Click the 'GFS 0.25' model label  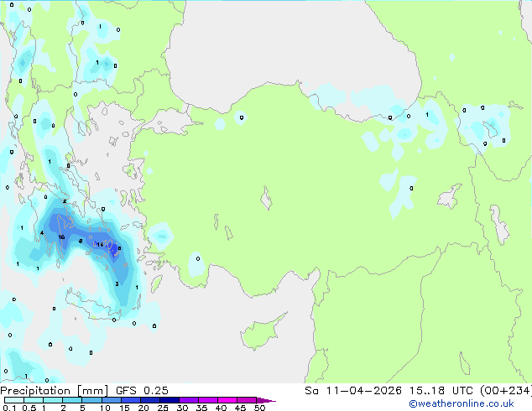click(142, 391)
